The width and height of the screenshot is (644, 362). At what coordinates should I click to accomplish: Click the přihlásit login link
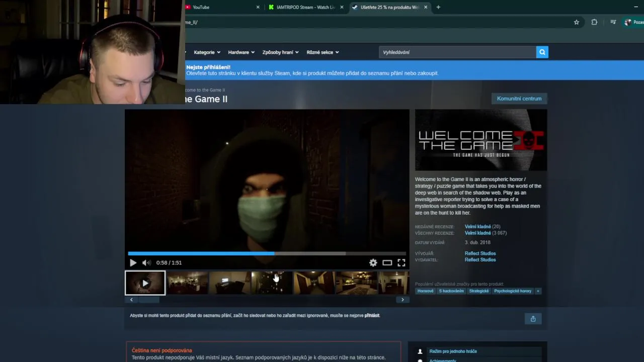pos(372,316)
